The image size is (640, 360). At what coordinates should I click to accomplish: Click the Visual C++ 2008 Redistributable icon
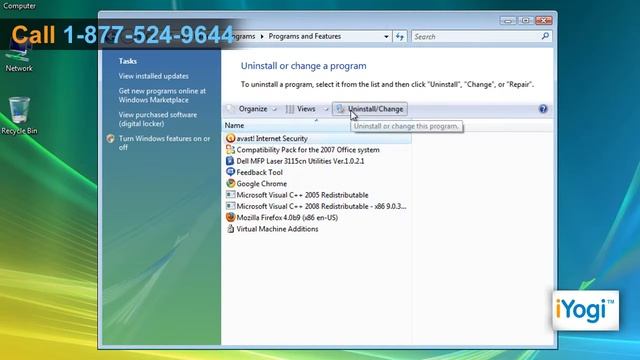(x=230, y=206)
